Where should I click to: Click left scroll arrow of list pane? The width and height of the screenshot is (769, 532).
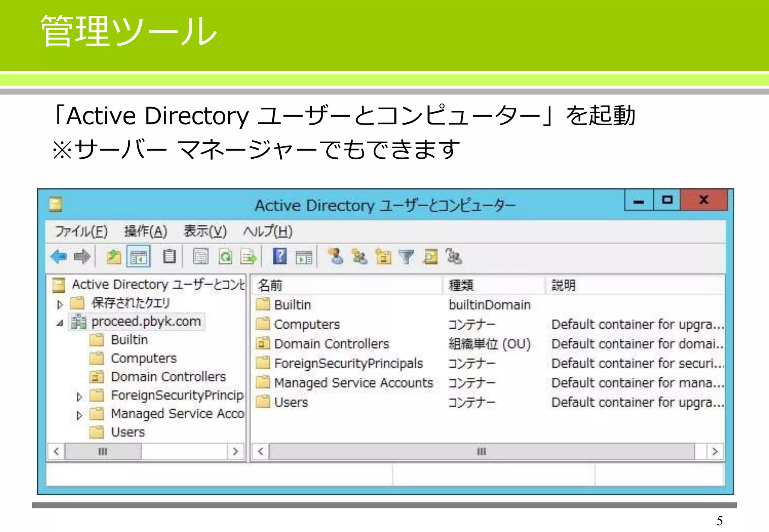(261, 451)
